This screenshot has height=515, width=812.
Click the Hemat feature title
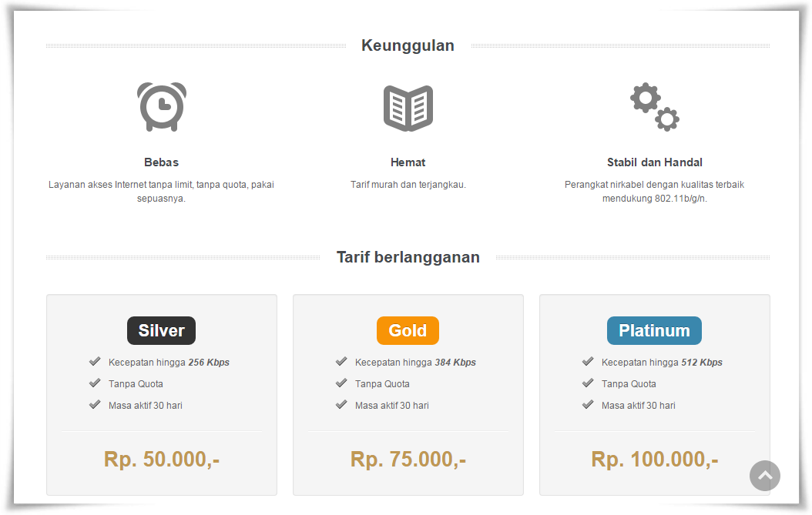coord(408,162)
